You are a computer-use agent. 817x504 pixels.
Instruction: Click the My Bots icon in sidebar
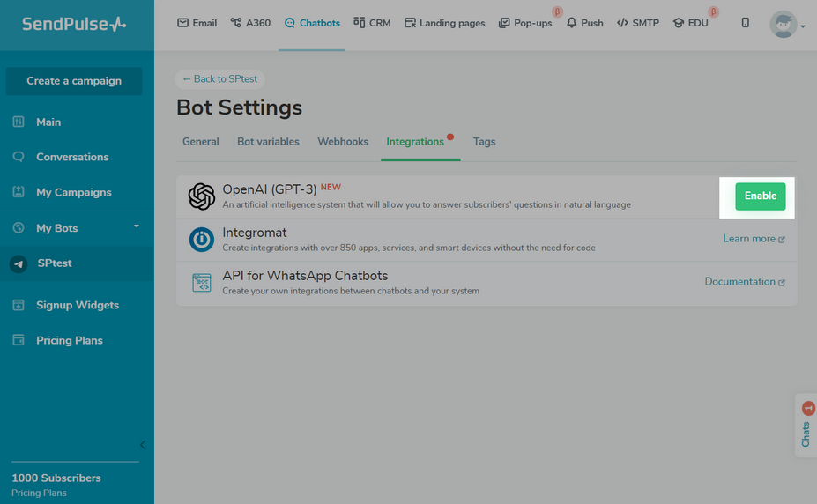[x=19, y=227]
